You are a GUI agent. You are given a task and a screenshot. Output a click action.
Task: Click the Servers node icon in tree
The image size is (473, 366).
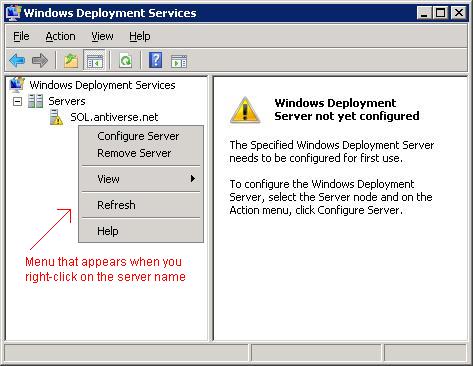[x=35, y=101]
